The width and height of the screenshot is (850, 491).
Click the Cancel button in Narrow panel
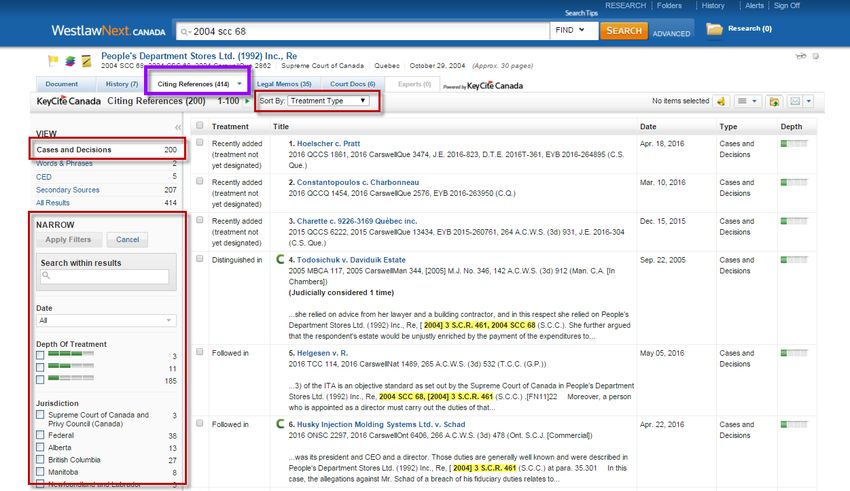[x=127, y=240]
